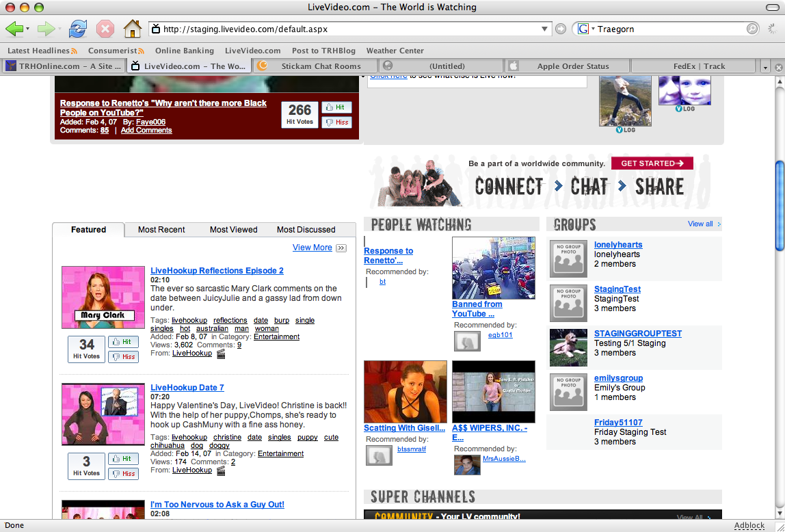Viewport: 785px width, 532px height.
Task: Open btssmratf's avatar placeholder
Action: coord(379,455)
